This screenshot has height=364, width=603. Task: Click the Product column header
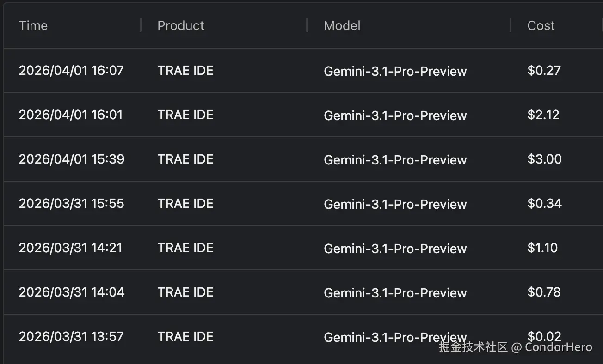pos(180,26)
